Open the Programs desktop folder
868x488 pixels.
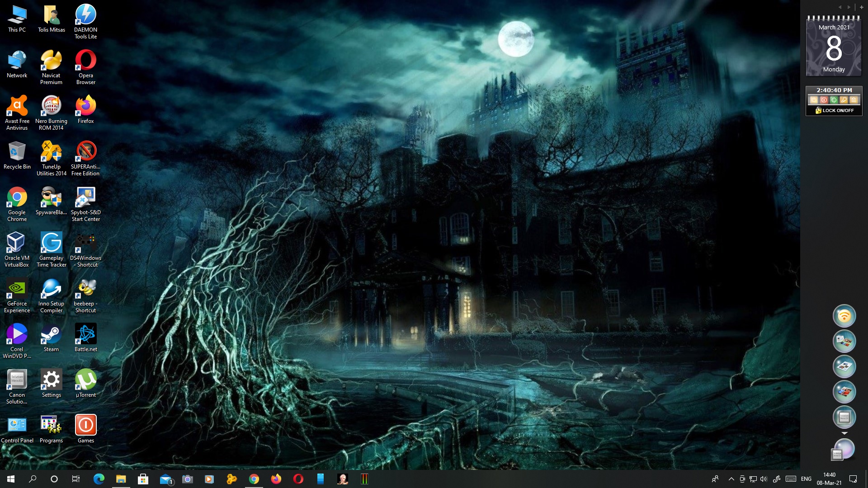[52, 429]
